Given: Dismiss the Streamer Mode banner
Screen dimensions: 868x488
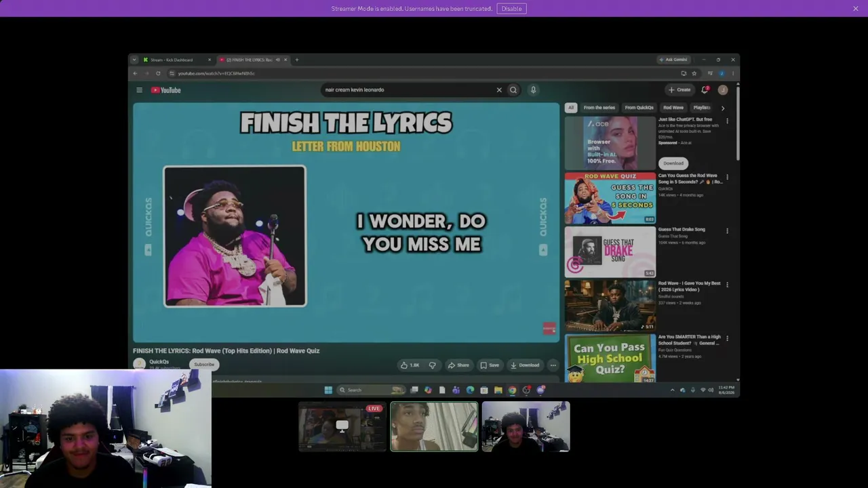Looking at the screenshot, I should pyautogui.click(x=856, y=9).
